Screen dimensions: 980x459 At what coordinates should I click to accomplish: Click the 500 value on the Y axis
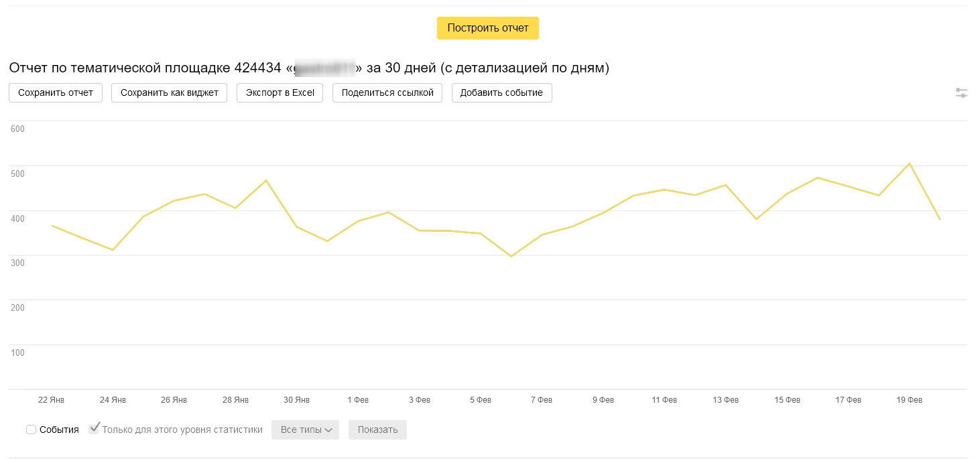(17, 174)
